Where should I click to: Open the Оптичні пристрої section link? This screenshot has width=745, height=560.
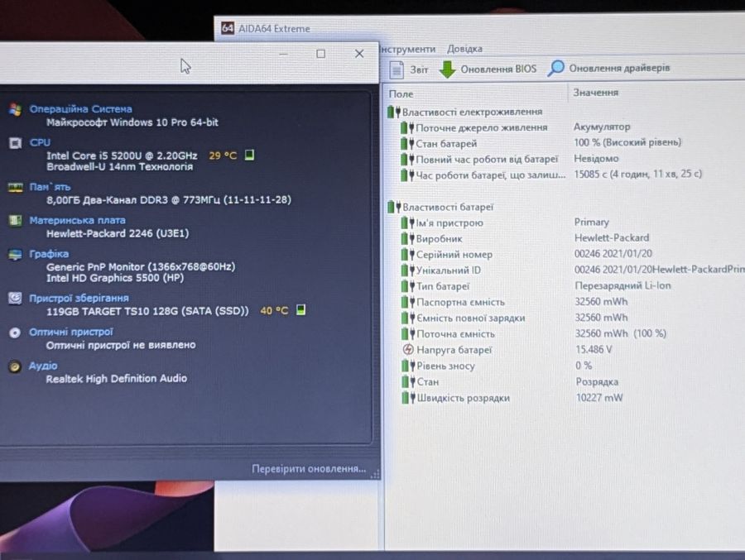click(x=71, y=332)
